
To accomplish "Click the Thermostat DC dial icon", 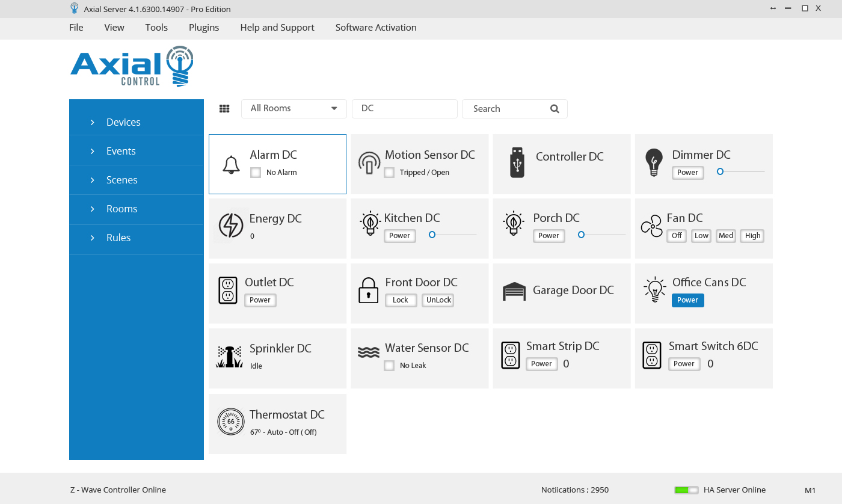I will tap(231, 422).
